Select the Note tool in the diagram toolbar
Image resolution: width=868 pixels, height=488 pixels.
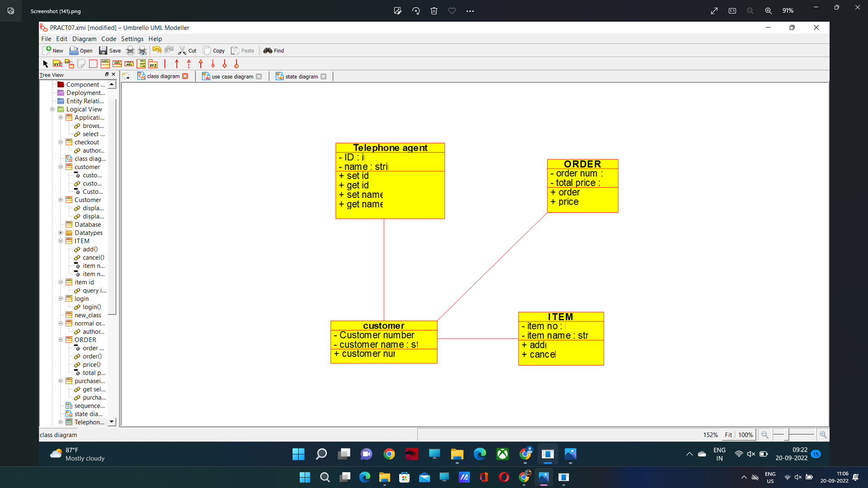tap(81, 64)
